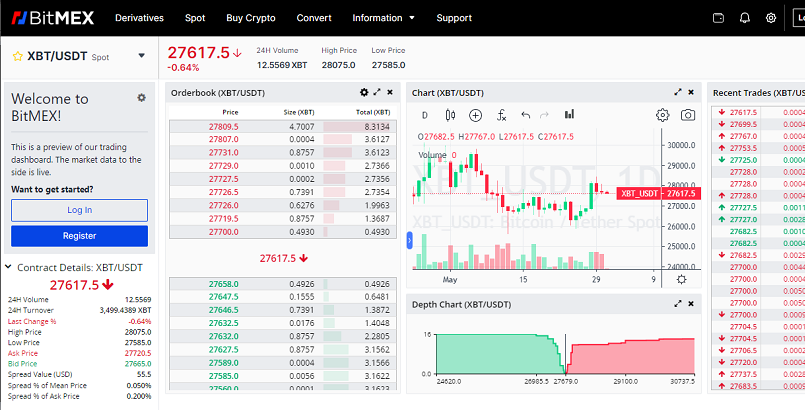Click the compare or add symbol icon
Viewport: 805px width, 410px height.
pyautogui.click(x=475, y=115)
